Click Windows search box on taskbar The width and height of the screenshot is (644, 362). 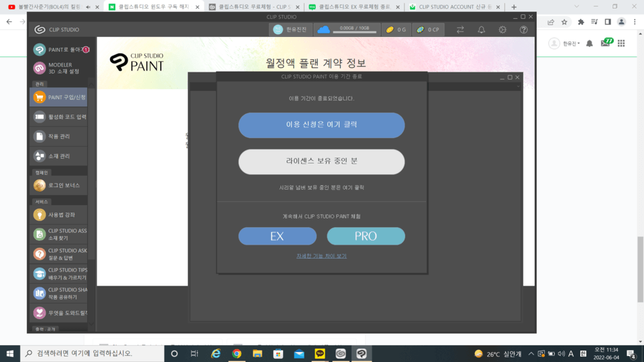pos(93,353)
